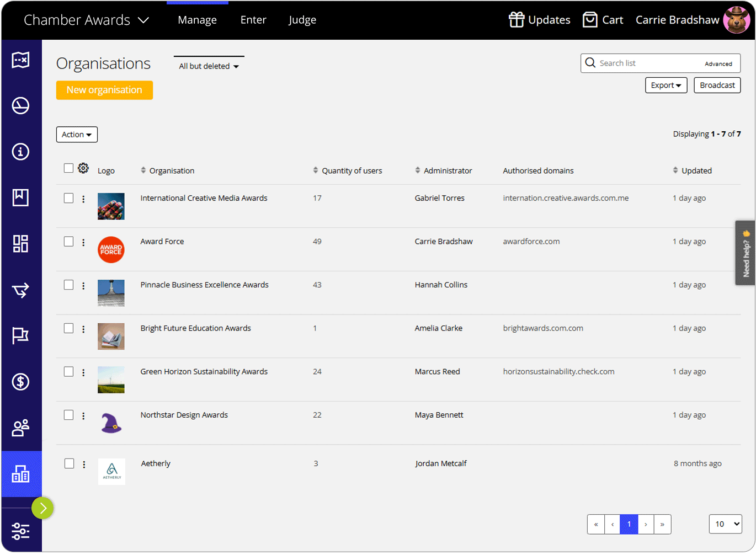Tick Bright Future Education Awards checkbox

tap(68, 328)
